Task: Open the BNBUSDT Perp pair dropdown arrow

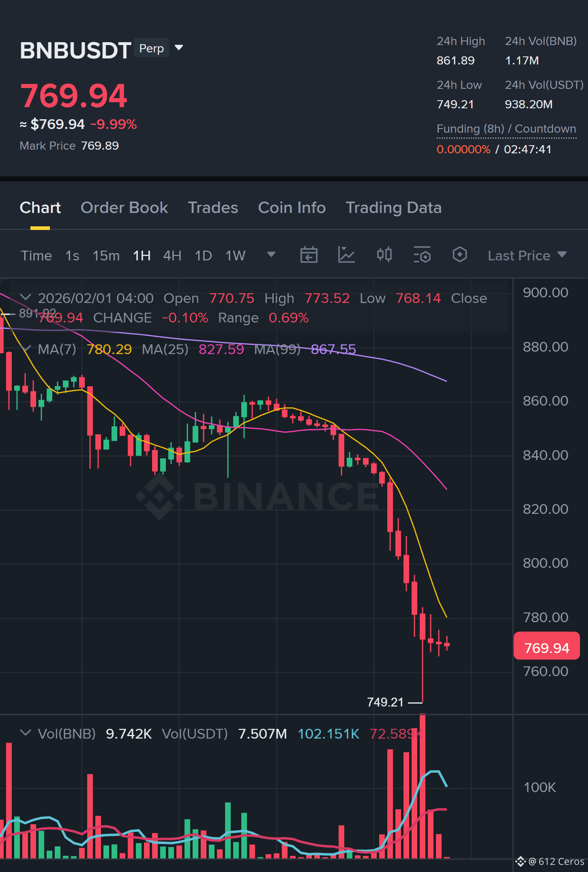Action: click(178, 48)
